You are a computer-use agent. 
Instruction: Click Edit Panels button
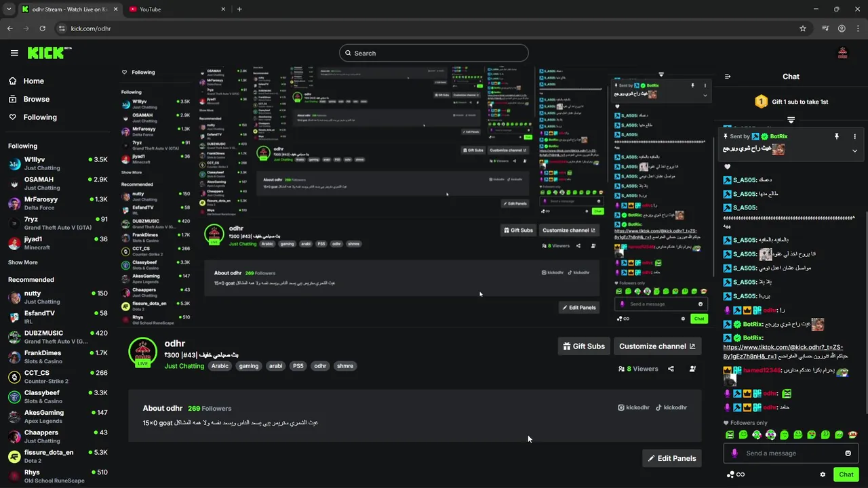point(671,458)
